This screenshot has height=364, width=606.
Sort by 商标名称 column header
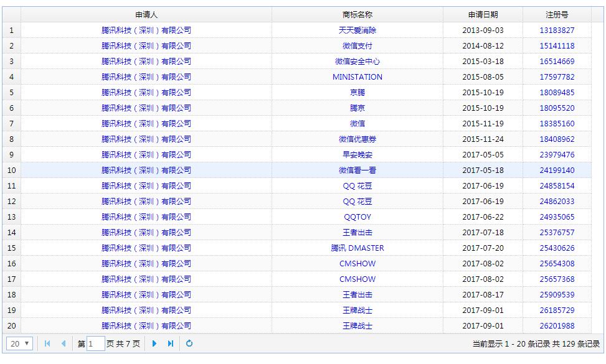pos(357,14)
